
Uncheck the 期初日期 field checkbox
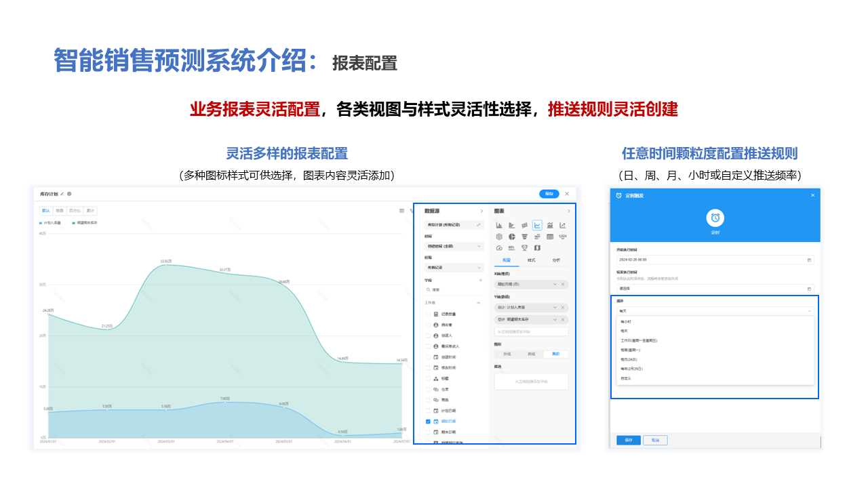tap(428, 422)
